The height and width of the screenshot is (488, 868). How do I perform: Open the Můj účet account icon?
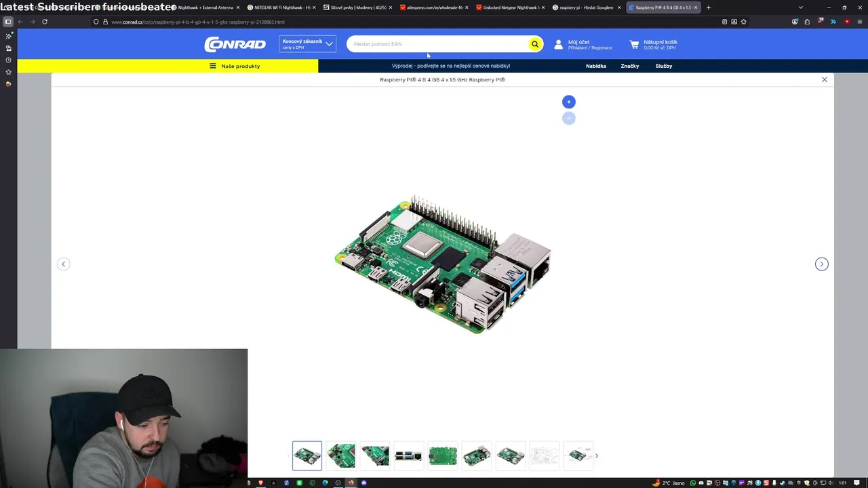(x=559, y=44)
